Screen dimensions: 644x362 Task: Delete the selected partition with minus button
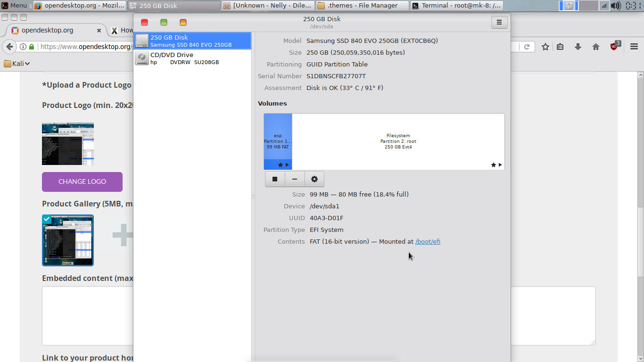[295, 179]
